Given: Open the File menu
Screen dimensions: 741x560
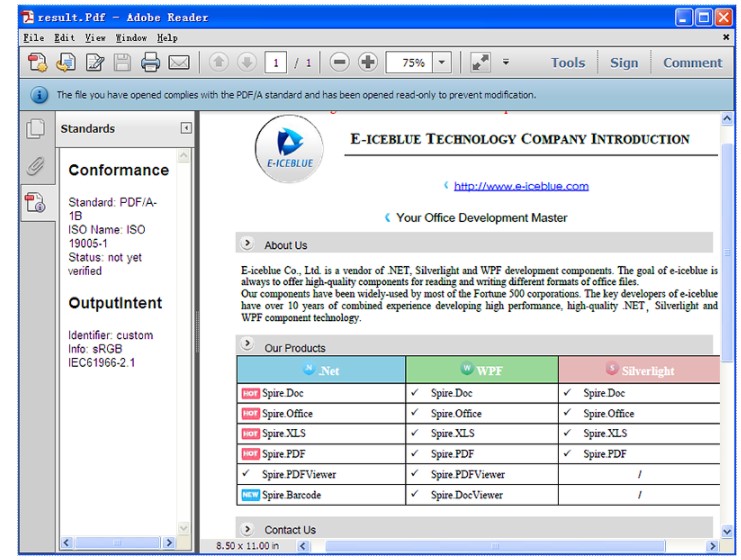Looking at the screenshot, I should tap(34, 38).
